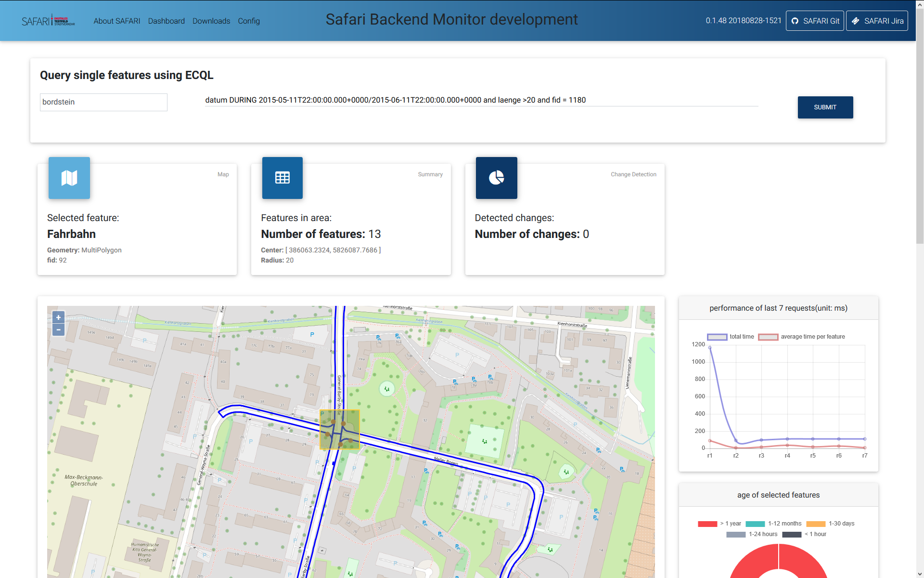Zoom out on the map
The image size is (924, 578).
(x=58, y=330)
